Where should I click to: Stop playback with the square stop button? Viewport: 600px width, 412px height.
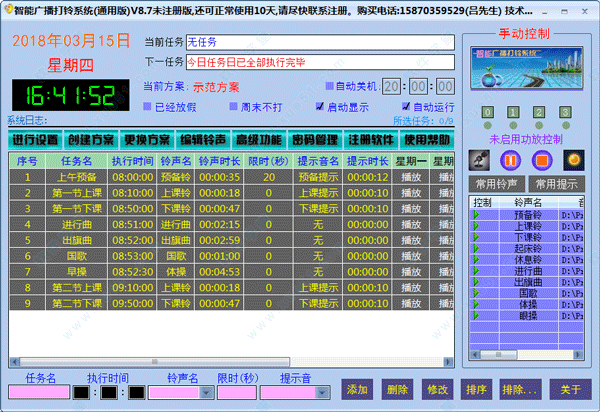coord(542,159)
